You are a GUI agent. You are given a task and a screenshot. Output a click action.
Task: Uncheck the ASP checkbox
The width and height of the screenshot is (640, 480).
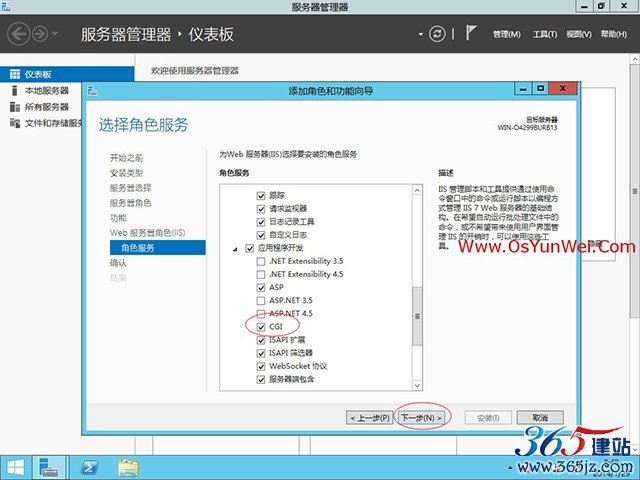261,288
